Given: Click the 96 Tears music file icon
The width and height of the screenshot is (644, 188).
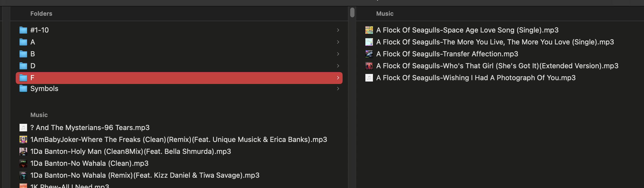Looking at the screenshot, I should 23,128.
